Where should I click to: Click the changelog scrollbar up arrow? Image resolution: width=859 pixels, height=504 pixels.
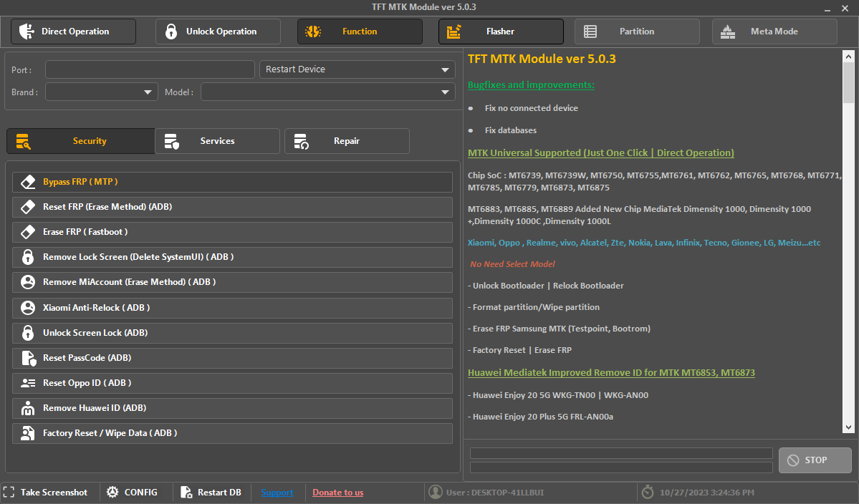[848, 56]
